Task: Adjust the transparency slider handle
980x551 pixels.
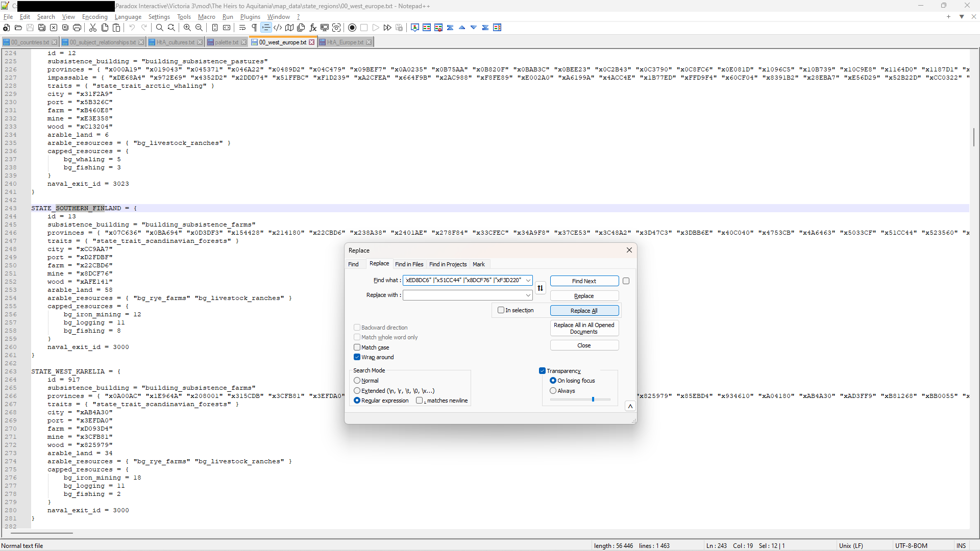Action: (x=593, y=399)
